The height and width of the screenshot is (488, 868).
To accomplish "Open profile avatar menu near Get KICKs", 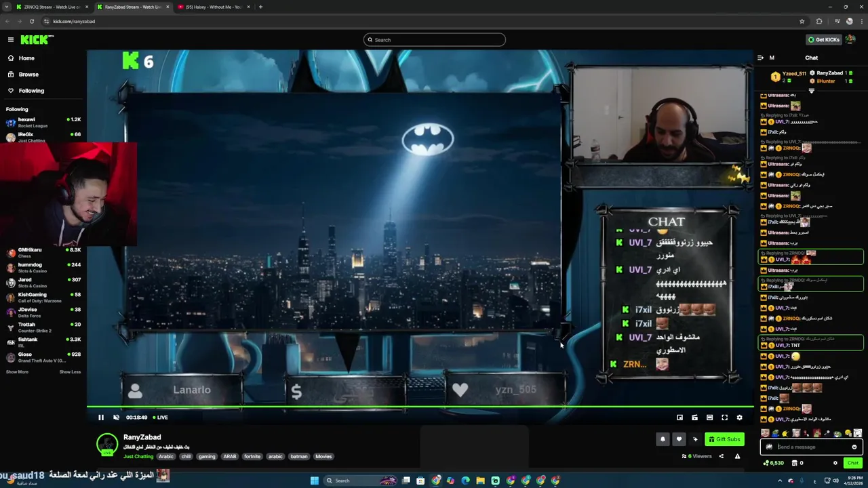I will click(x=850, y=39).
